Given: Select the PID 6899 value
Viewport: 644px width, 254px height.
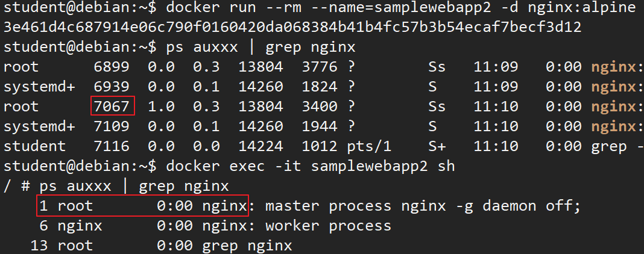Looking at the screenshot, I should click(112, 67).
